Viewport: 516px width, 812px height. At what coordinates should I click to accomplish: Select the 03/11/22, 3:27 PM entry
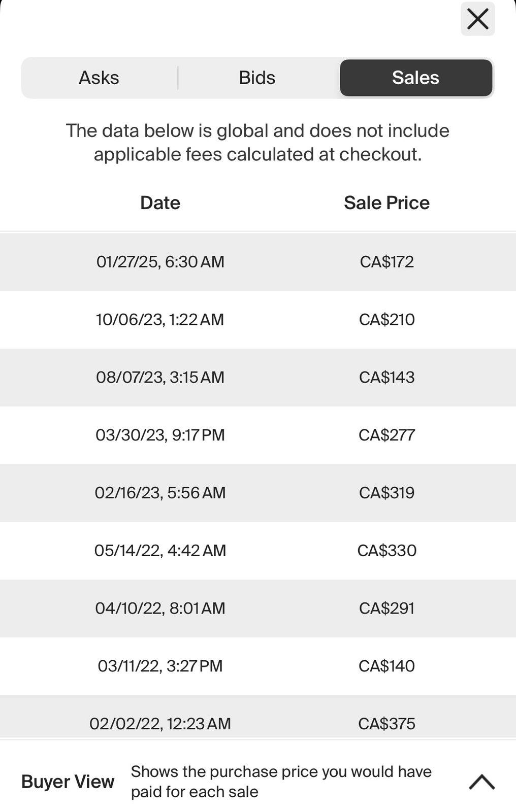click(x=160, y=666)
